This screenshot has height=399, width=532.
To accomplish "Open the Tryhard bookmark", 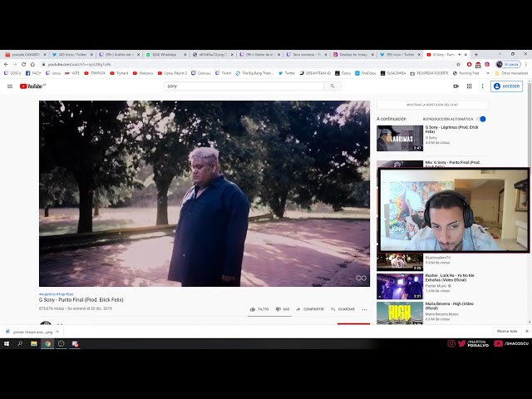I will pos(120,73).
